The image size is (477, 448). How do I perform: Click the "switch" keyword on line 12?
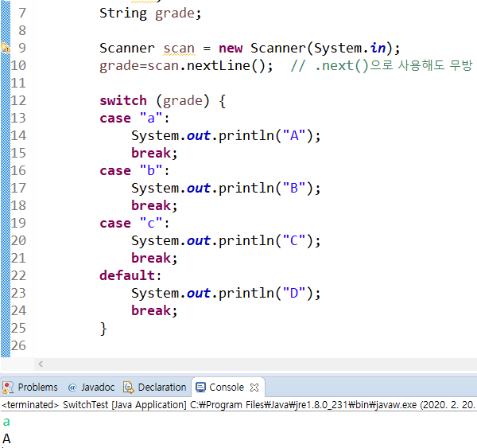[123, 100]
